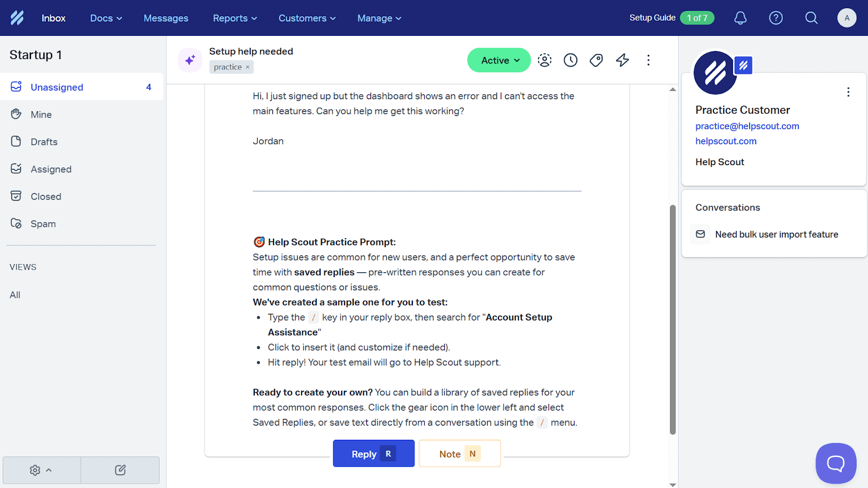Open the notifications bell
Viewport: 868px width, 488px height.
pyautogui.click(x=740, y=18)
